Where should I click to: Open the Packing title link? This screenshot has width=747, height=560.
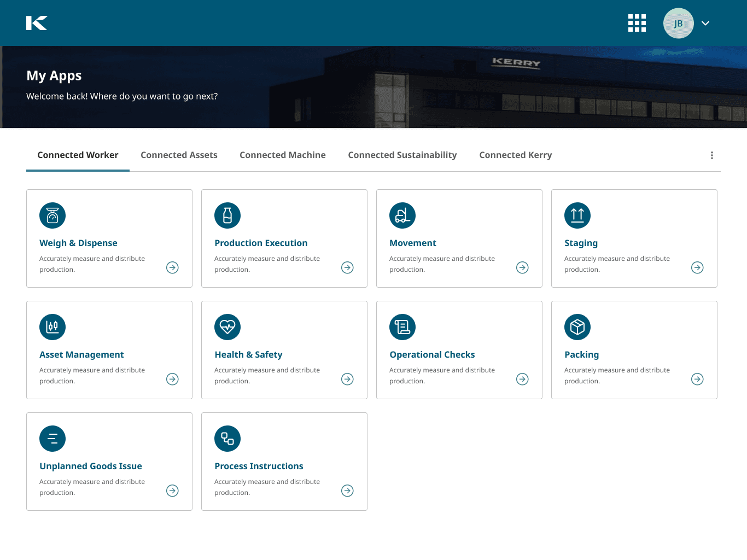pos(581,355)
